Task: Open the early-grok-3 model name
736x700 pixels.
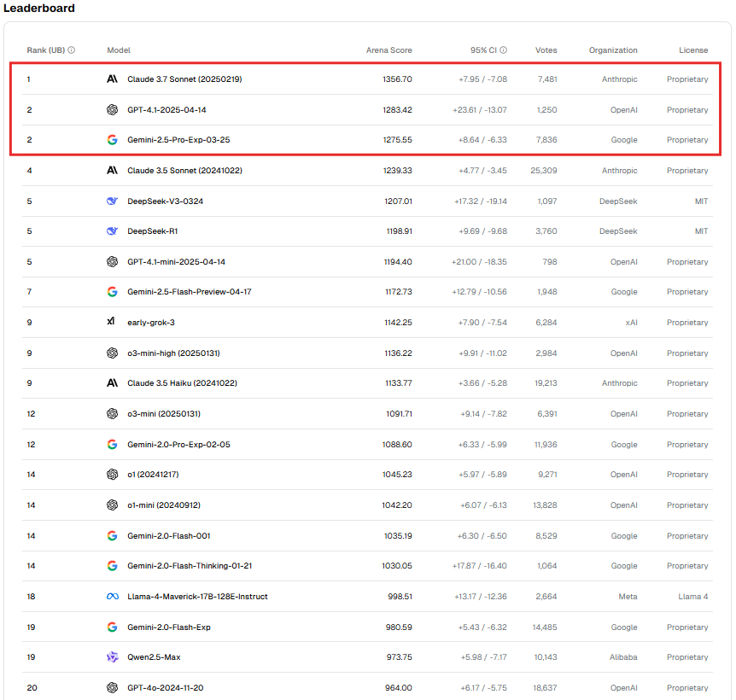Action: (x=151, y=323)
